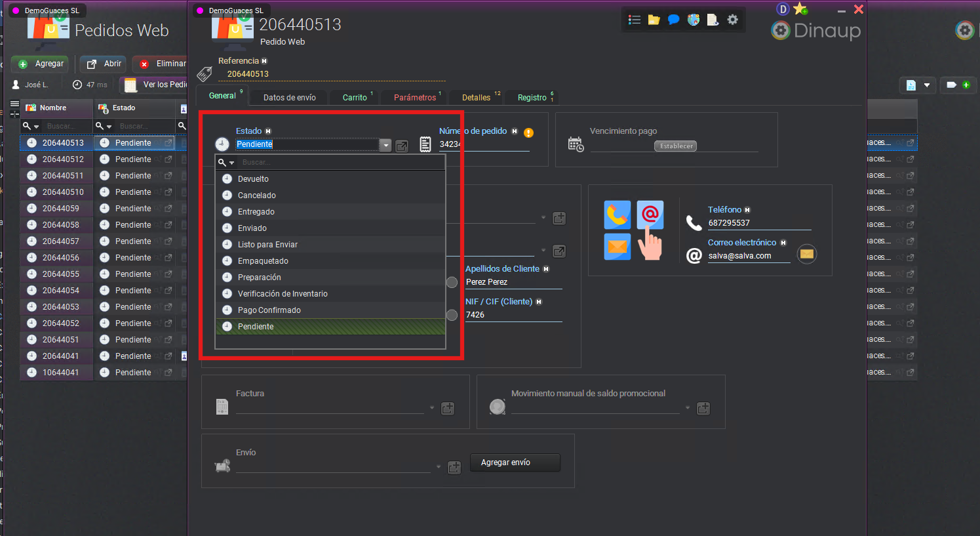Select the radio button beside Apellidos de Cliente
980x536 pixels.
(452, 282)
